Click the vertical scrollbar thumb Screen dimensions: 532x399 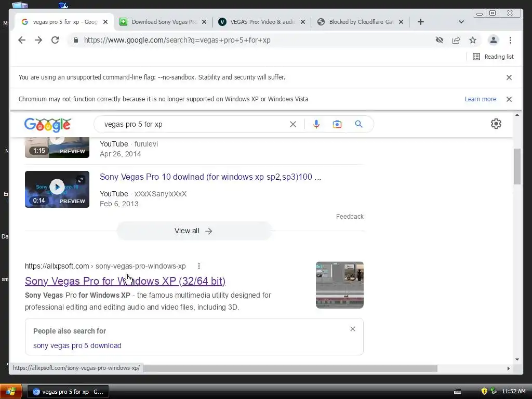click(x=517, y=166)
